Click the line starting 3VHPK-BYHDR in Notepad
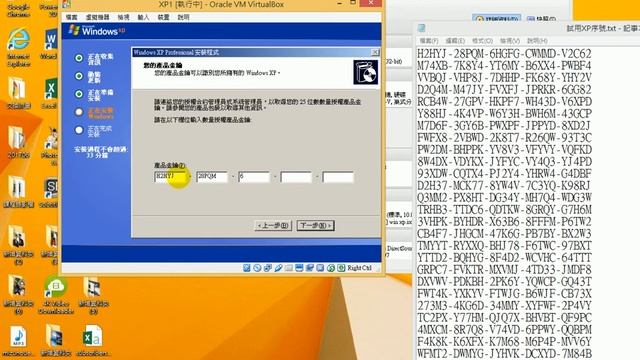Image resolution: width=640 pixels, height=360 pixels. pos(504,221)
